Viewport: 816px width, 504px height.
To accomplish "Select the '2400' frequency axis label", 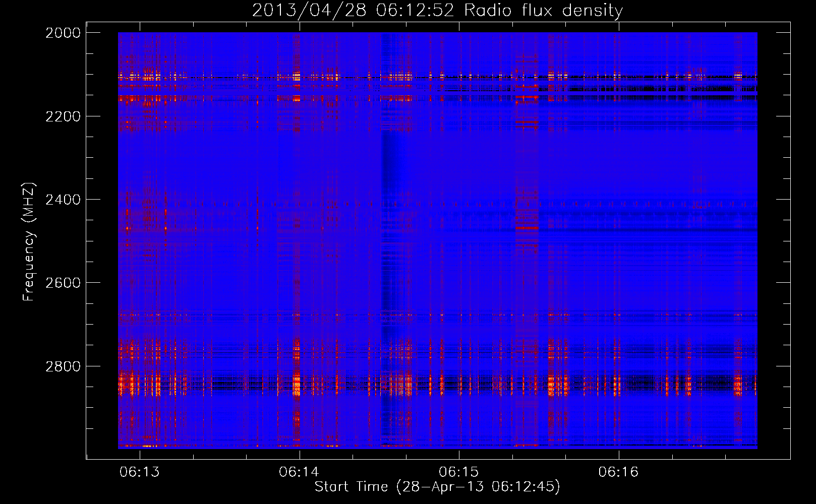I will 63,200.
